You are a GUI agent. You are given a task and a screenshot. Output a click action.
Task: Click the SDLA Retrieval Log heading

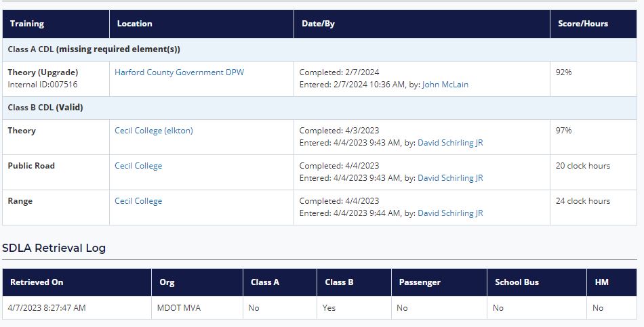point(54,248)
